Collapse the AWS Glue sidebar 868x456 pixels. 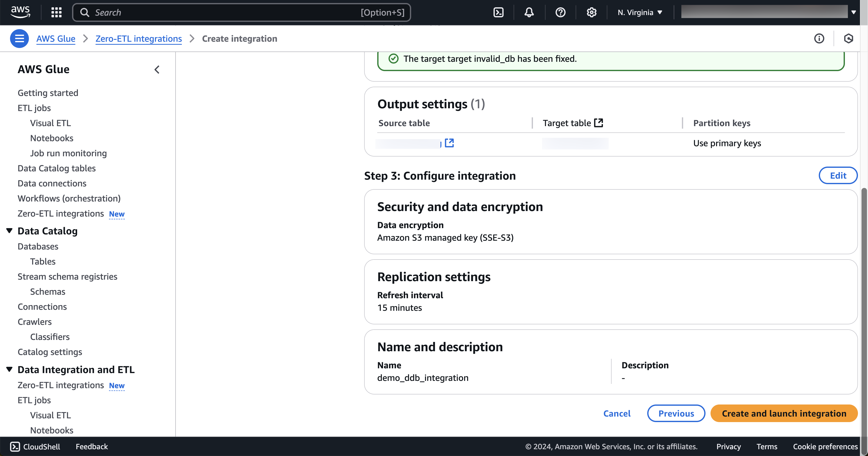pyautogui.click(x=157, y=69)
